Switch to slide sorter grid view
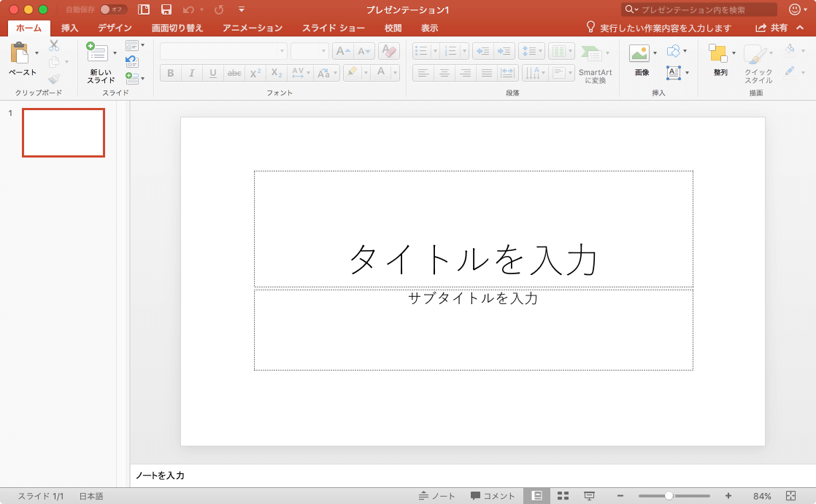 pyautogui.click(x=563, y=496)
